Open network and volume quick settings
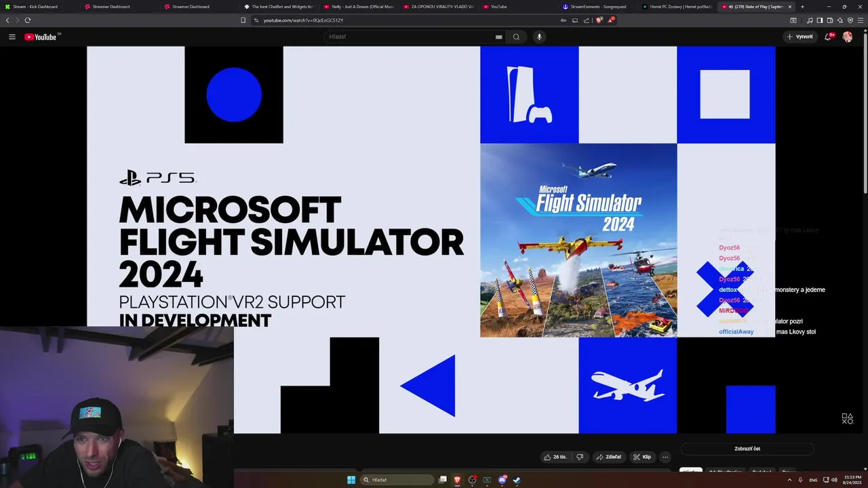This screenshot has height=488, width=868. pyautogui.click(x=830, y=480)
